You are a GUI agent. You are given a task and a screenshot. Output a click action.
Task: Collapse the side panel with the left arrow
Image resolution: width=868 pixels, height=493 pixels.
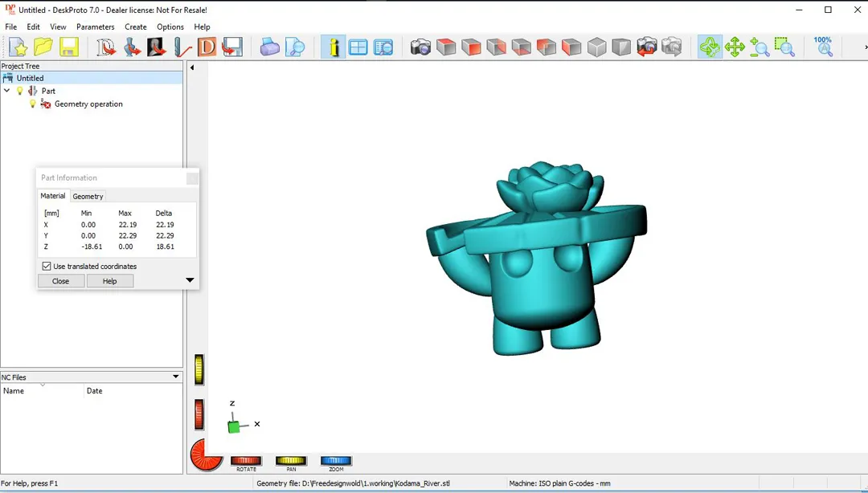pos(192,67)
